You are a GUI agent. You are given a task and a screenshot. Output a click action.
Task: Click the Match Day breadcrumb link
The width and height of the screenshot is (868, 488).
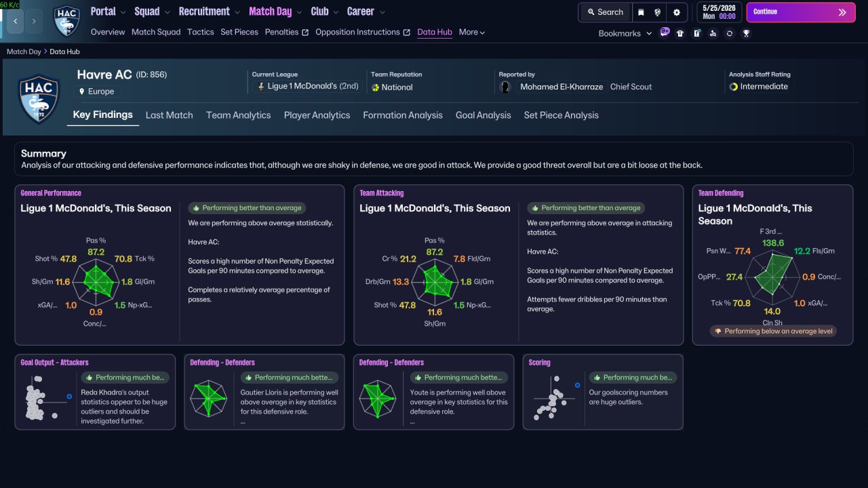[x=24, y=52]
